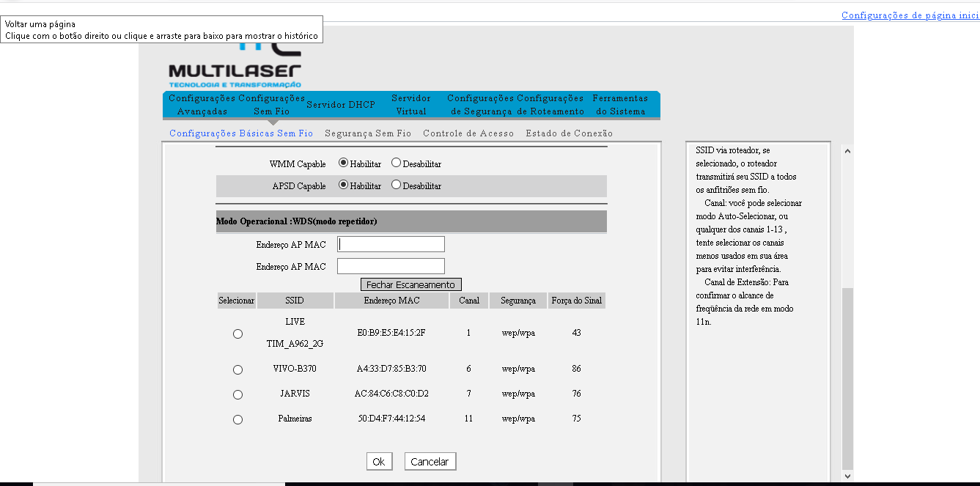This screenshot has height=486, width=980.
Task: Click the Selecionar column header
Action: click(236, 301)
